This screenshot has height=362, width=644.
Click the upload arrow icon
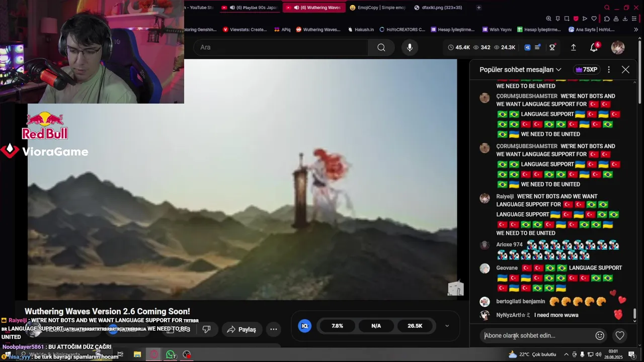pos(573,47)
